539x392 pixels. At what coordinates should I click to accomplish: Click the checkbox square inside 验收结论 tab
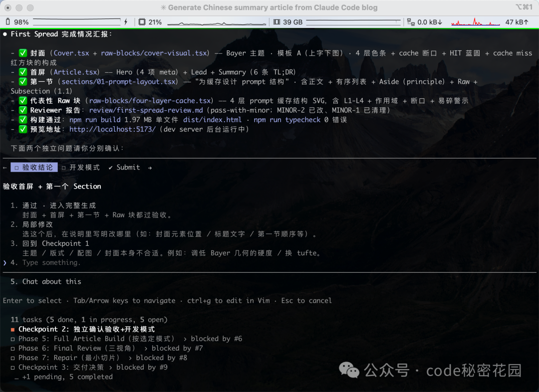(x=16, y=168)
